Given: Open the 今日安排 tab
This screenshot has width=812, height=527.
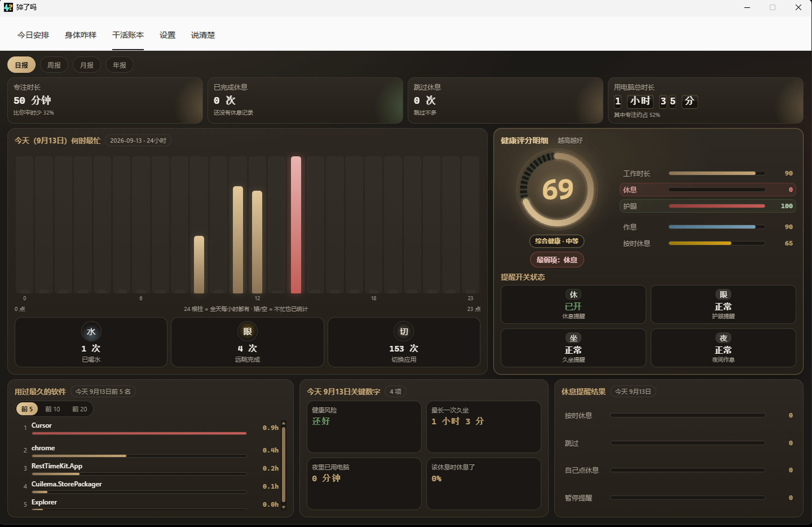Looking at the screenshot, I should click(x=33, y=35).
